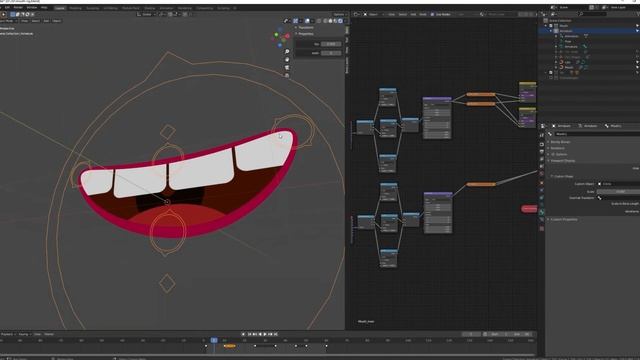This screenshot has width=640, height=360.
Task: Click the green Y axis gizmo ball
Action: [x=276, y=35]
